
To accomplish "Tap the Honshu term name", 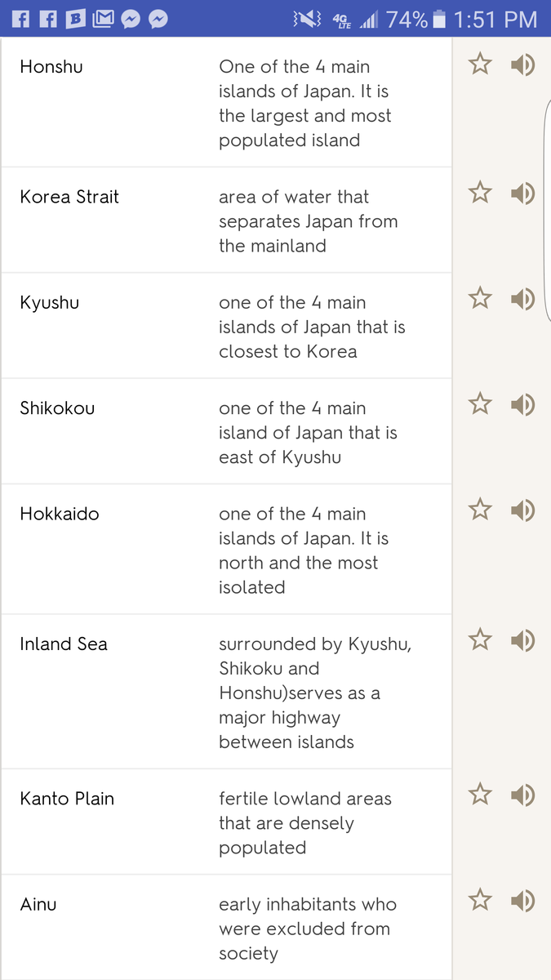I will (51, 67).
